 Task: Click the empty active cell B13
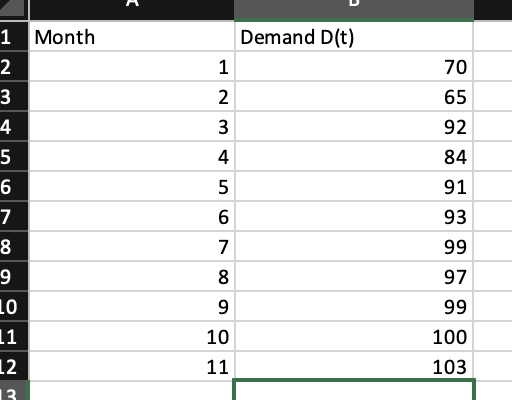pos(354,390)
